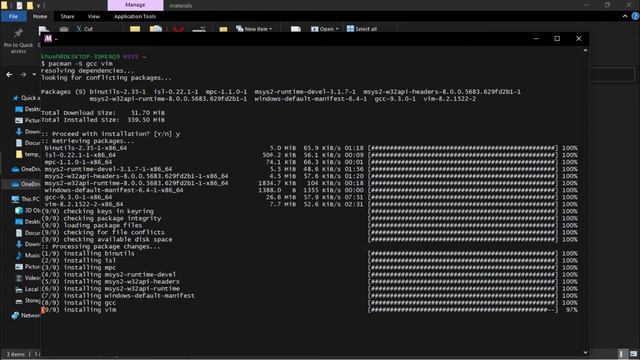Click the Cut command in the ribbon
The height and width of the screenshot is (360, 640).
point(85,29)
